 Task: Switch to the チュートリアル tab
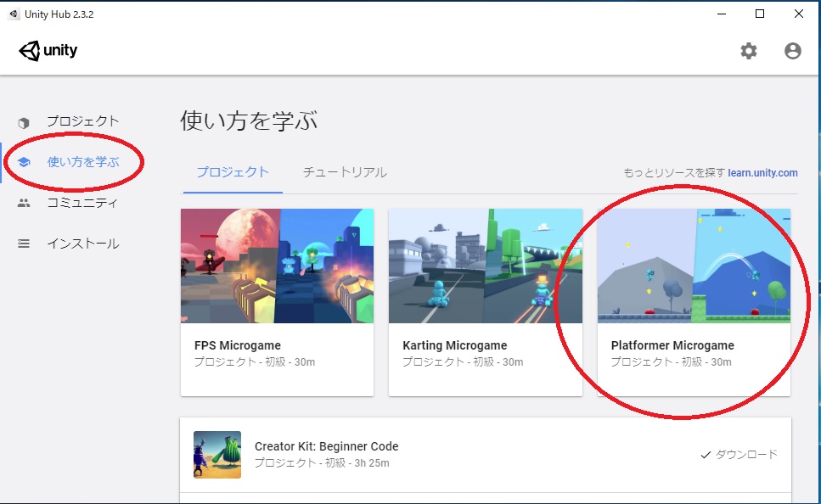click(345, 172)
